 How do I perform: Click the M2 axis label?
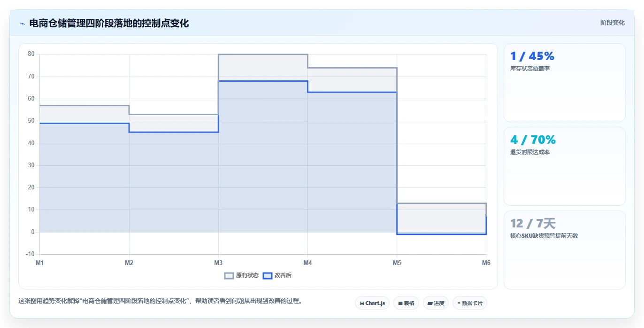(x=129, y=263)
